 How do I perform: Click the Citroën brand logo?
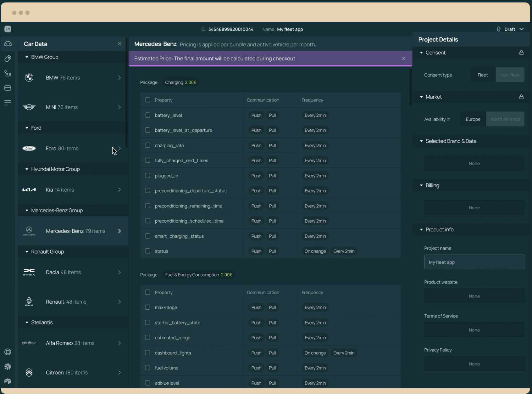(x=29, y=372)
